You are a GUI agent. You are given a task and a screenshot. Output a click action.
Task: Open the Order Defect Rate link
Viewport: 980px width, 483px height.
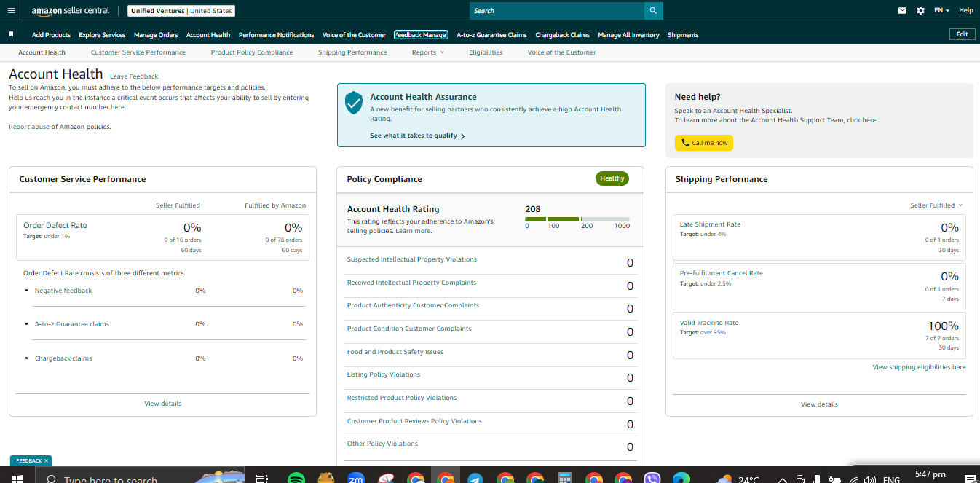[55, 226]
